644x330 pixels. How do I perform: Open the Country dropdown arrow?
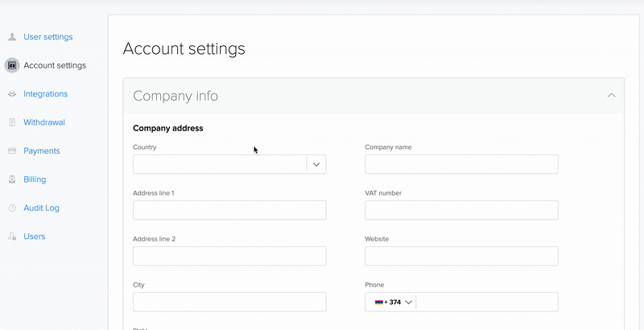(316, 164)
